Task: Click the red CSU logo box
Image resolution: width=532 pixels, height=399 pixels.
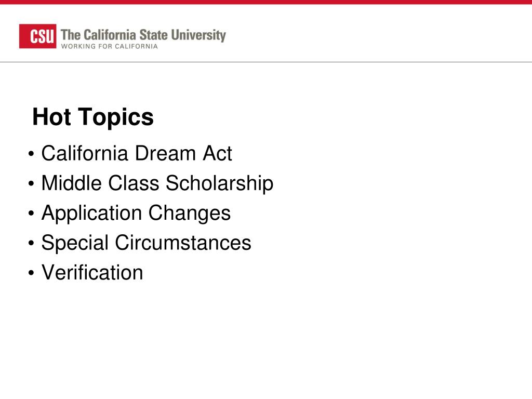Action: (37, 36)
